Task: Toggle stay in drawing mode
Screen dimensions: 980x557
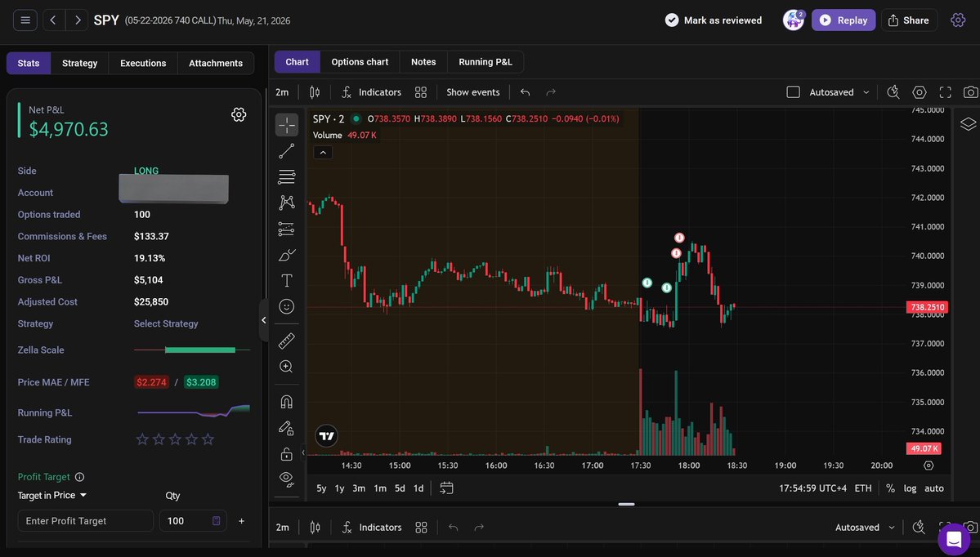Action: tap(287, 428)
